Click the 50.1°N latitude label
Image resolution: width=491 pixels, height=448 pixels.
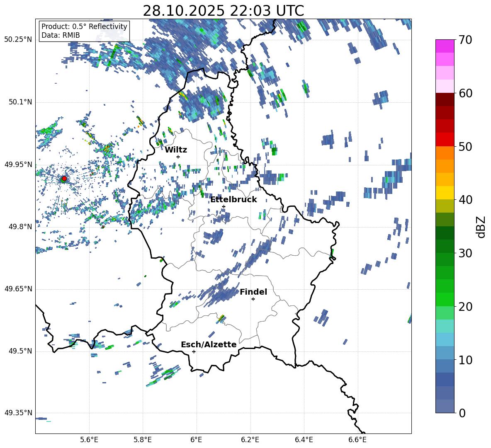click(x=20, y=102)
